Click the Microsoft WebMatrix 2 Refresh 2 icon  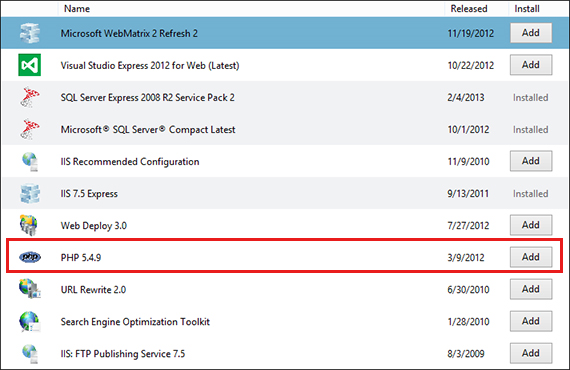(29, 33)
